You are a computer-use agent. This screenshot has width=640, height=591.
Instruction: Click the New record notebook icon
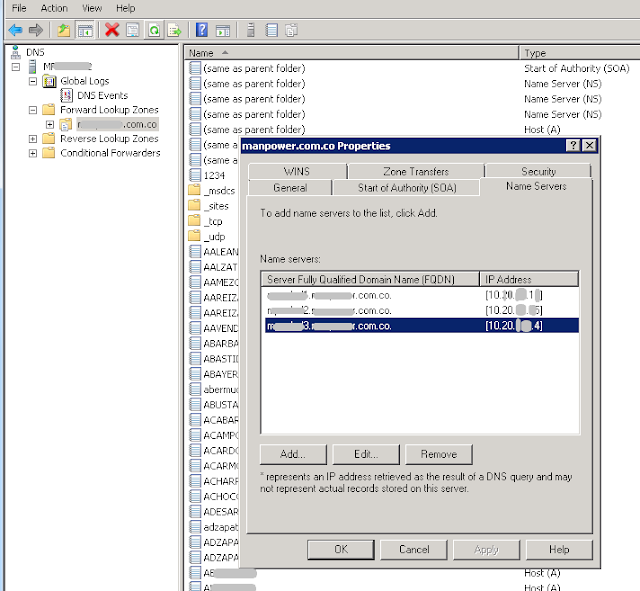[271, 30]
